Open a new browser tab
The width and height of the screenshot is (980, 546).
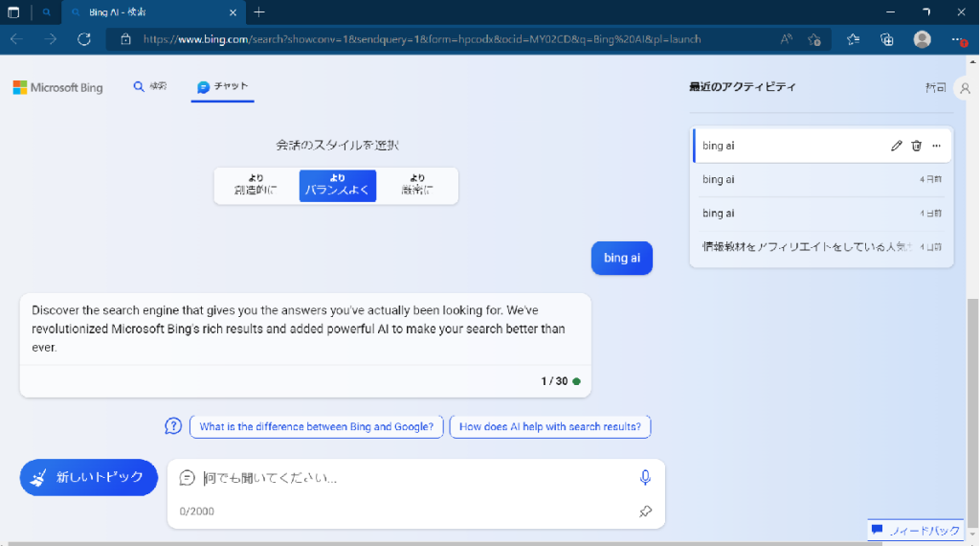pos(259,11)
